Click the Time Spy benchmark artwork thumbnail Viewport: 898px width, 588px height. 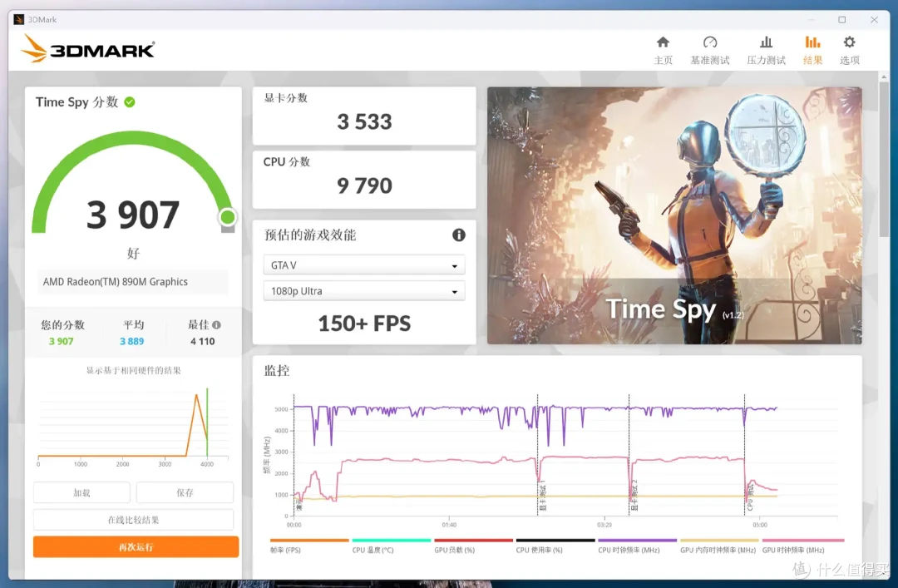point(674,215)
